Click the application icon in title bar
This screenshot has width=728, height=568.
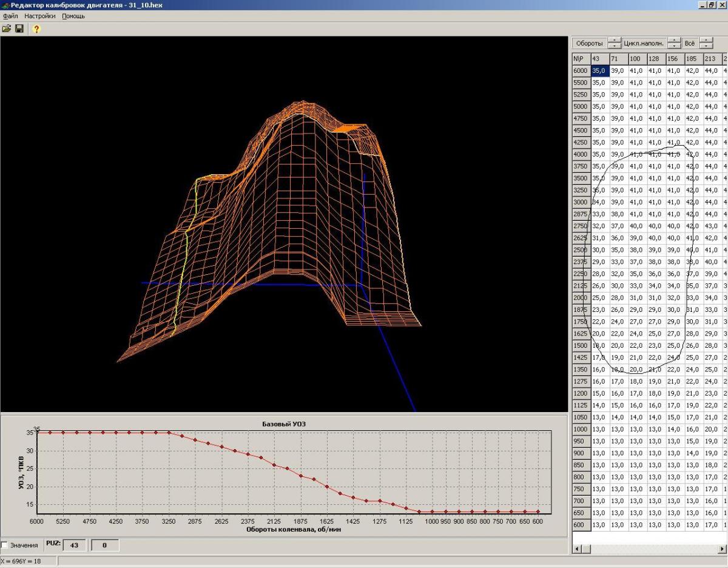[5, 5]
